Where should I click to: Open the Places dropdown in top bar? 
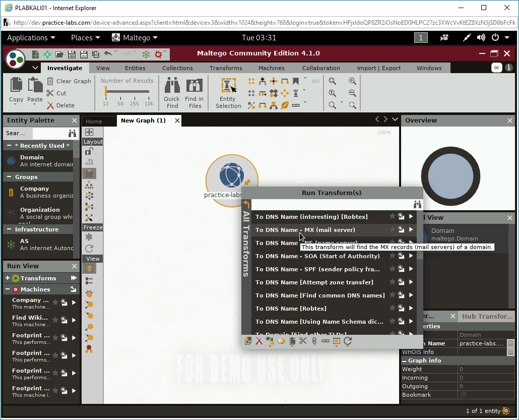tap(85, 37)
